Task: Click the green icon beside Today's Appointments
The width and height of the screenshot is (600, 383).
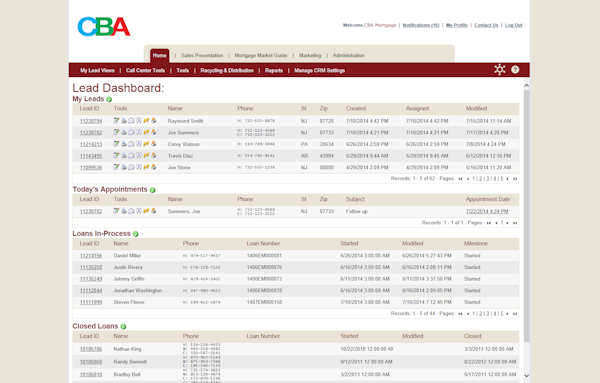Action: click(x=152, y=190)
